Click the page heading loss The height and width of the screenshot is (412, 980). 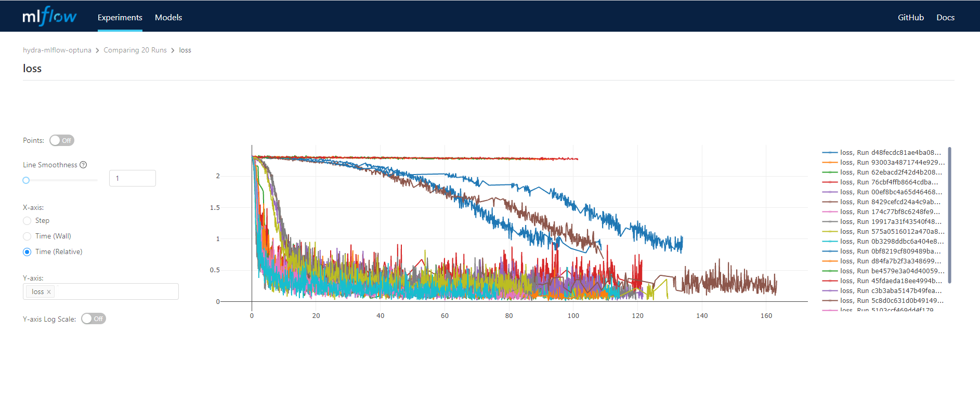pyautogui.click(x=32, y=69)
